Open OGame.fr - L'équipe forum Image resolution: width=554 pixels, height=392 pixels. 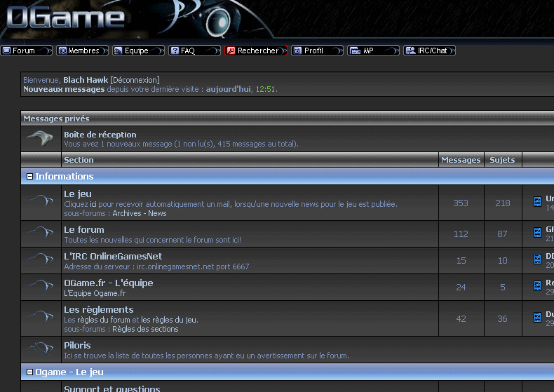pos(109,283)
